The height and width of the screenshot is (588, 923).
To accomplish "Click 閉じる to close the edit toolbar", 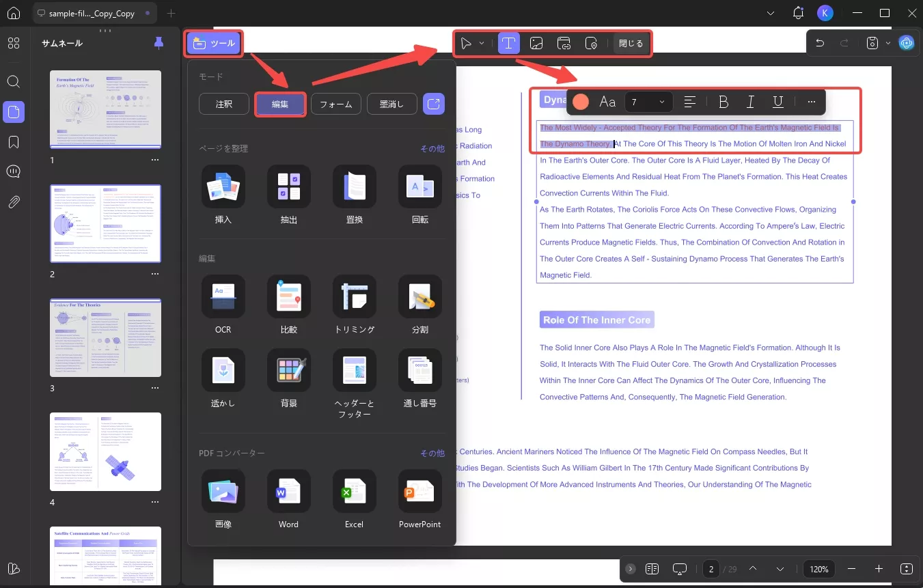I will pos(630,43).
